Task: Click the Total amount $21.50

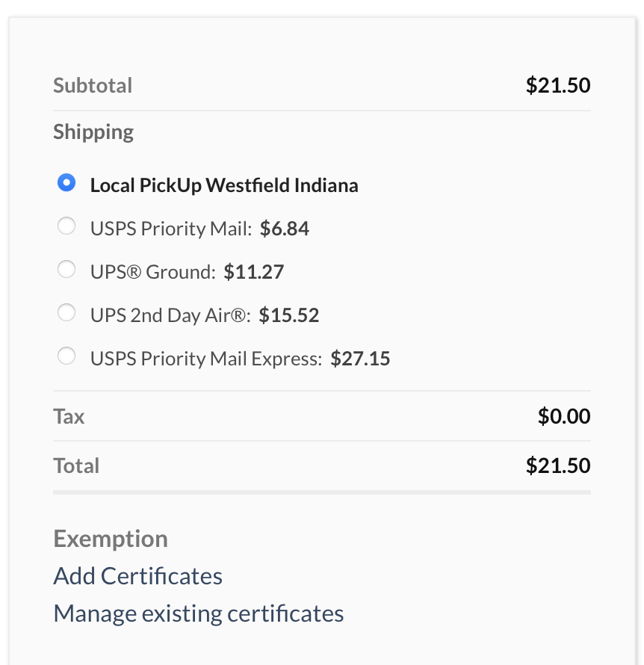Action: (558, 466)
